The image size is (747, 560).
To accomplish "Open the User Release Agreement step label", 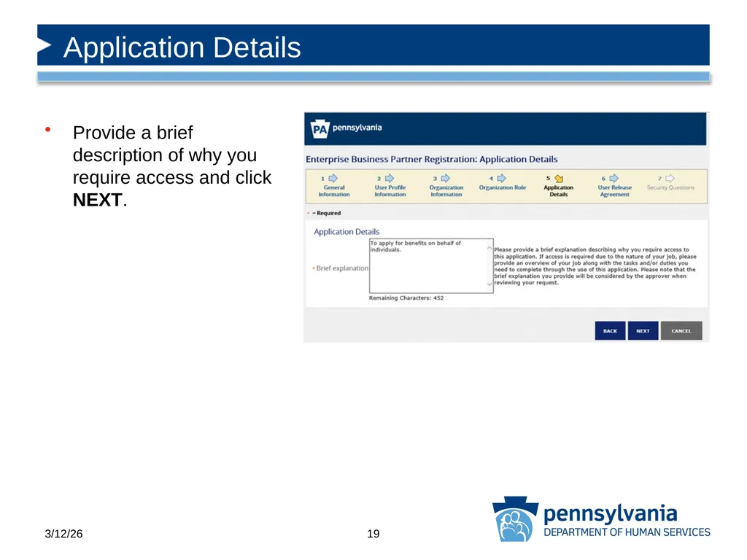I will coord(615,191).
